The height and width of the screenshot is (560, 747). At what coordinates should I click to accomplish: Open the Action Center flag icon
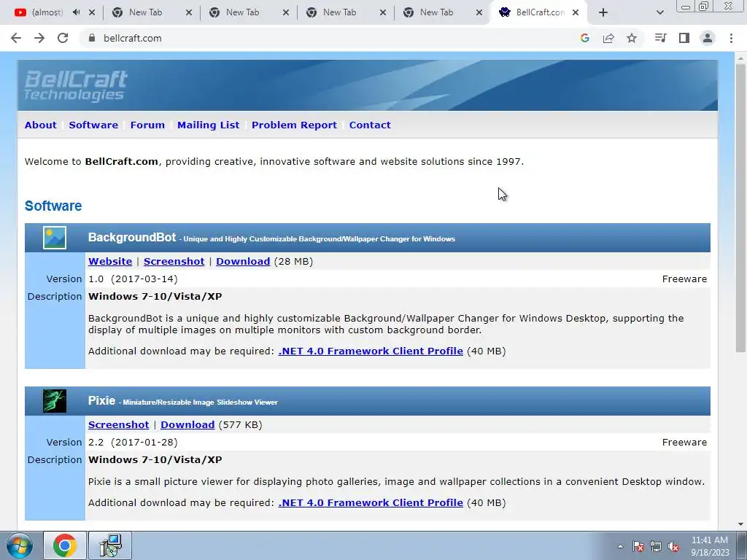[x=638, y=546]
